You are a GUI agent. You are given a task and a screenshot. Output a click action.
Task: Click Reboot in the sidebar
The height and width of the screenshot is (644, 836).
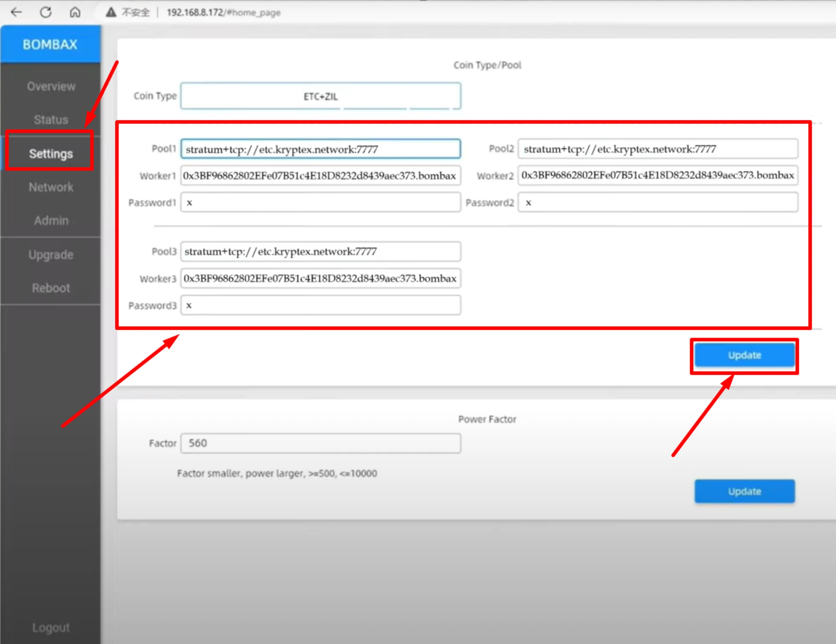[x=51, y=288]
